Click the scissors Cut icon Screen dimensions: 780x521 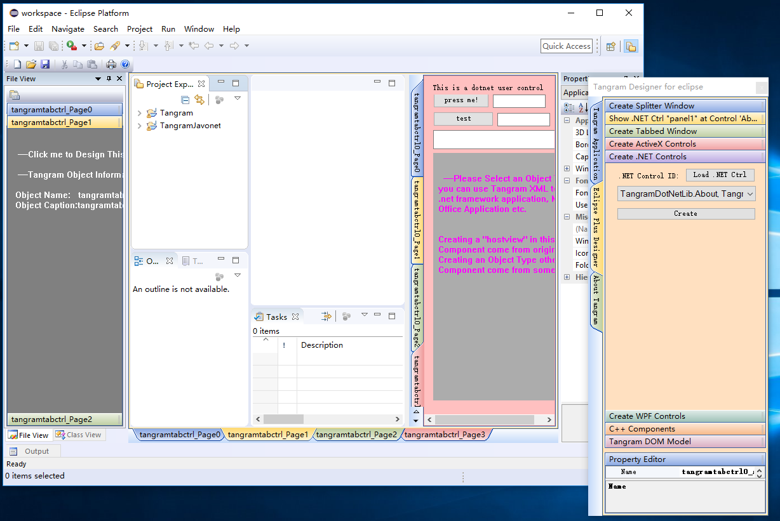pos(64,64)
